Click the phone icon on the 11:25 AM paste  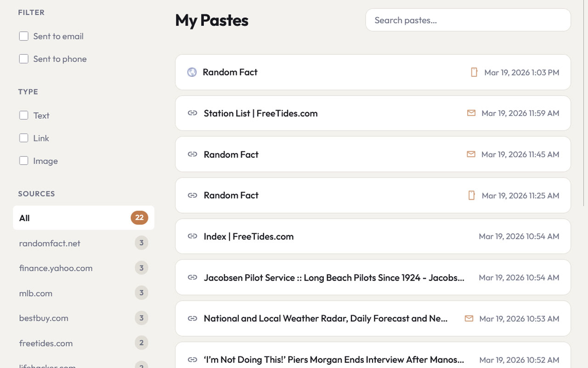pyautogui.click(x=471, y=195)
